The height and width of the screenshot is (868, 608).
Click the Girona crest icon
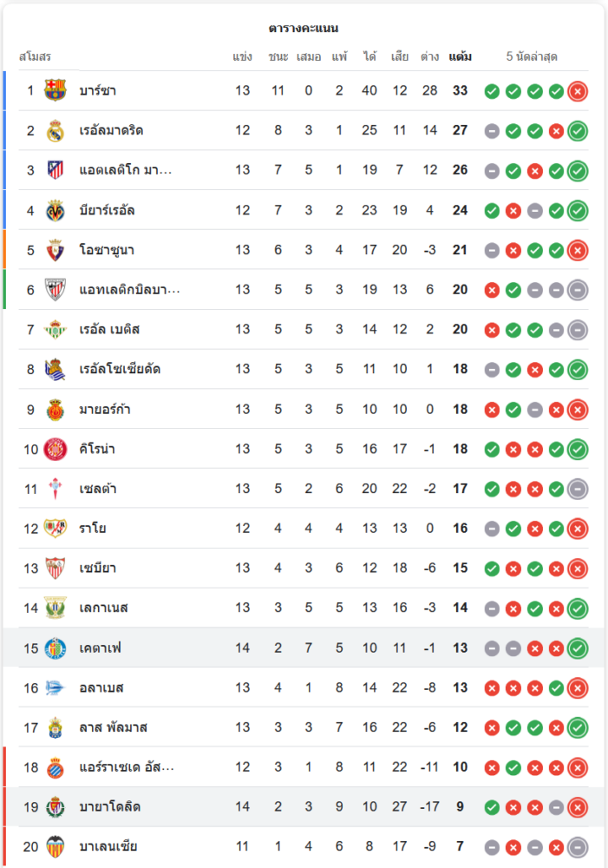[56, 449]
